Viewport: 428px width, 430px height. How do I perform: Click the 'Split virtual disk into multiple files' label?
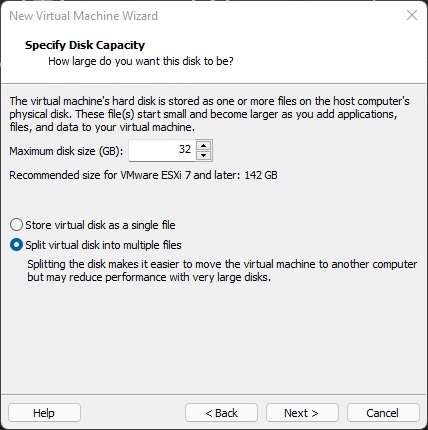coord(103,245)
